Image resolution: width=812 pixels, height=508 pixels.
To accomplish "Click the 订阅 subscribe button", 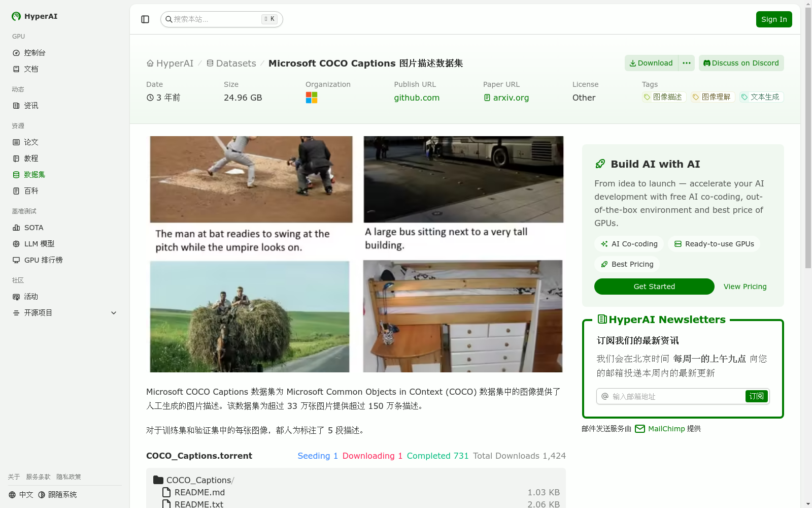I will 757,396.
